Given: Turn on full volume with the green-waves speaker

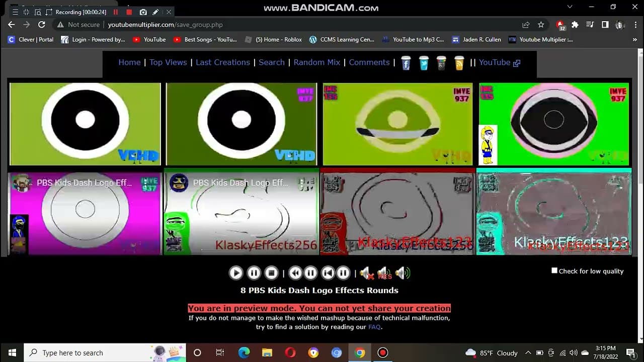Looking at the screenshot, I should tap(403, 273).
